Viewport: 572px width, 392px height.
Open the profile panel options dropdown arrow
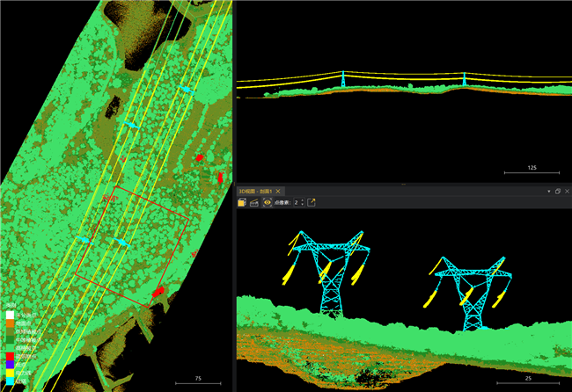(547, 191)
